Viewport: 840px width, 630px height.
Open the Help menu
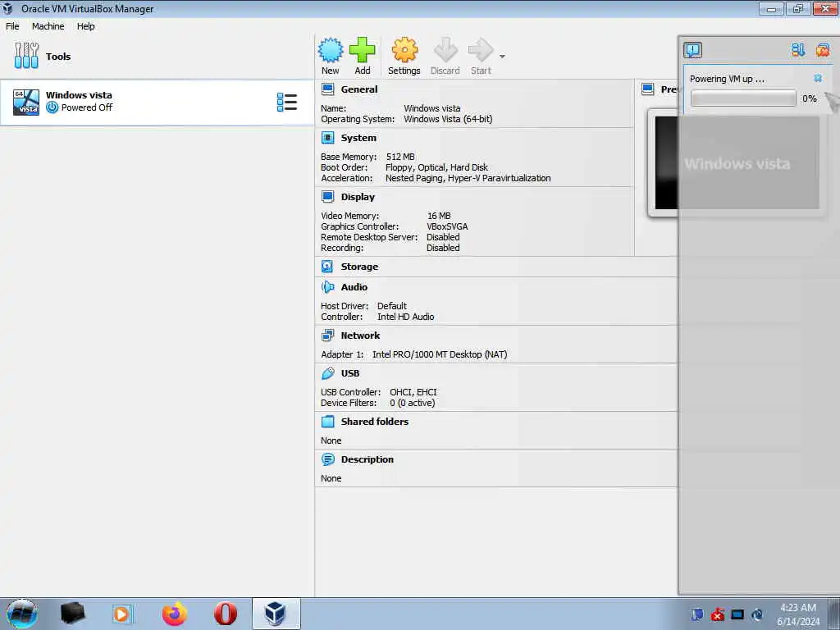click(x=85, y=26)
